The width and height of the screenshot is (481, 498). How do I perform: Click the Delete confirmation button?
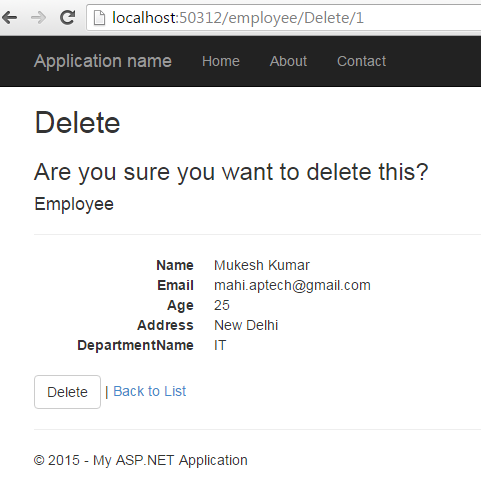coord(67,392)
